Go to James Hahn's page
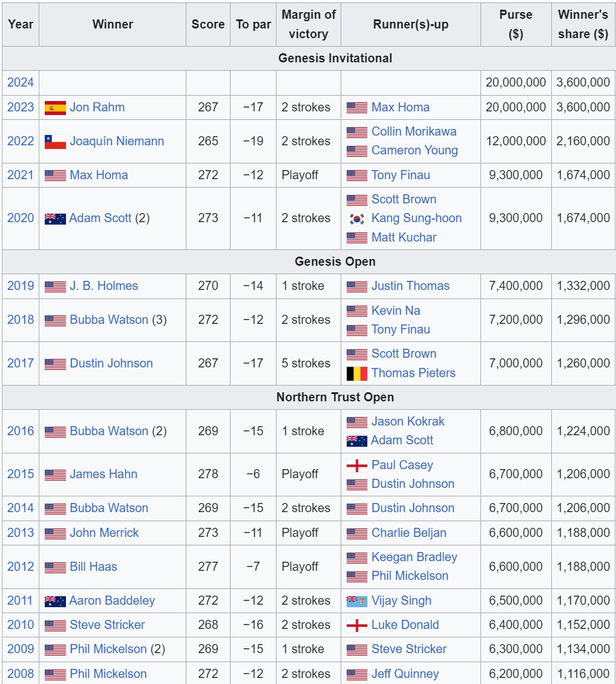Screen dimensions: 616x684 [103, 474]
